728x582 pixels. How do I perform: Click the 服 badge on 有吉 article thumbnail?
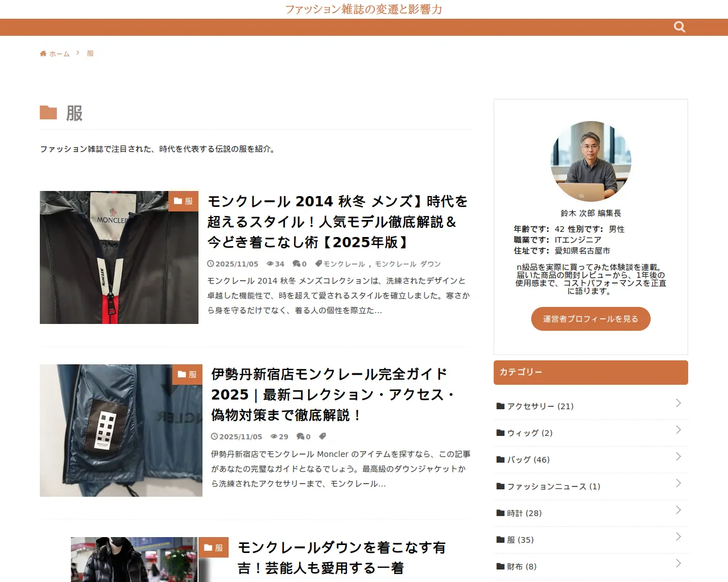coord(213,547)
